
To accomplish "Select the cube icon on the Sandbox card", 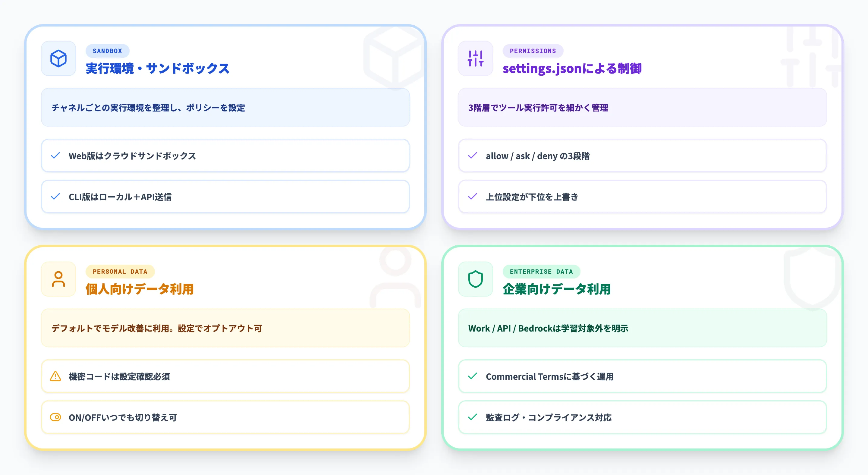I will coord(58,59).
